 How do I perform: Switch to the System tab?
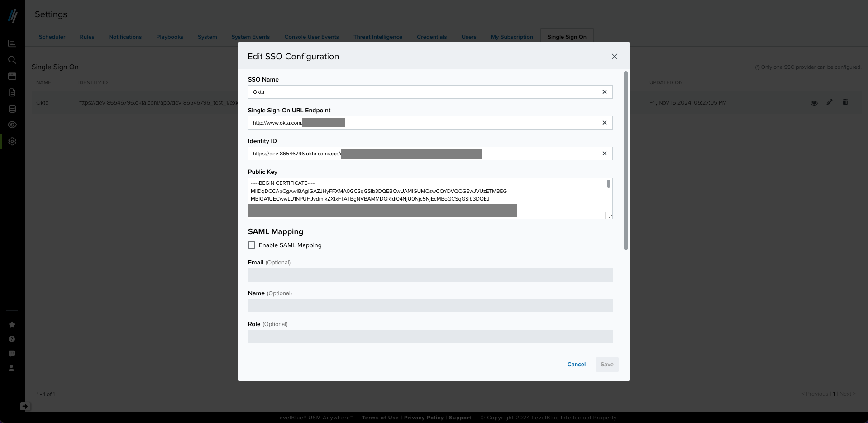pyautogui.click(x=207, y=37)
